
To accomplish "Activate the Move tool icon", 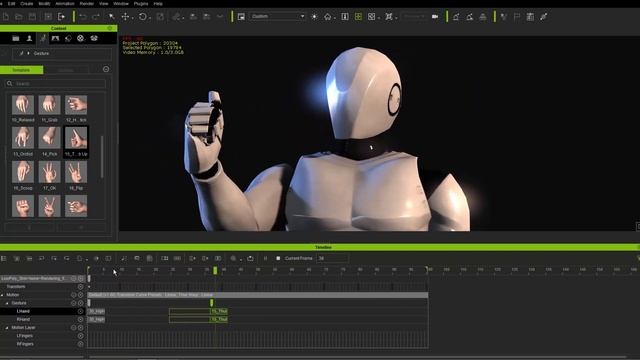I will click(x=125, y=17).
